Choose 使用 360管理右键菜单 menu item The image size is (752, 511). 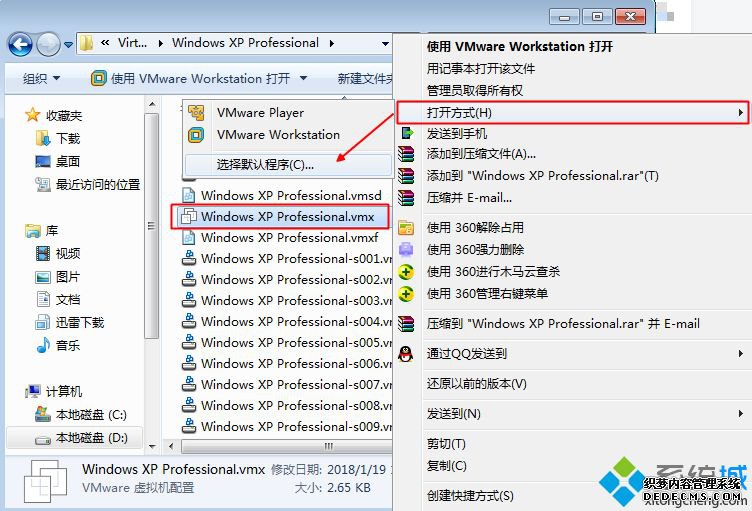pos(572,294)
